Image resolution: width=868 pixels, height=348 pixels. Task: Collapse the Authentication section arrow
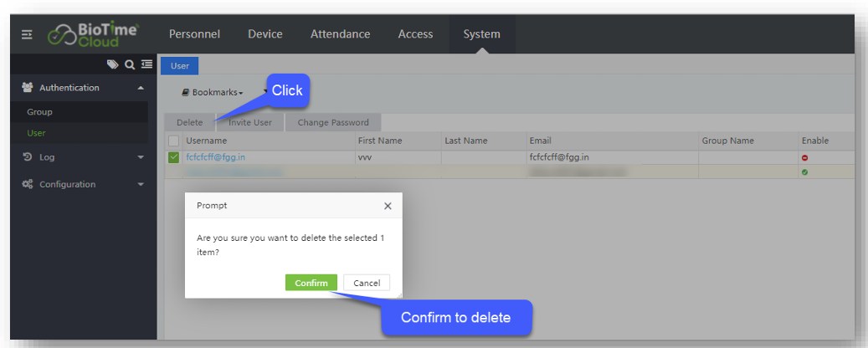point(141,88)
